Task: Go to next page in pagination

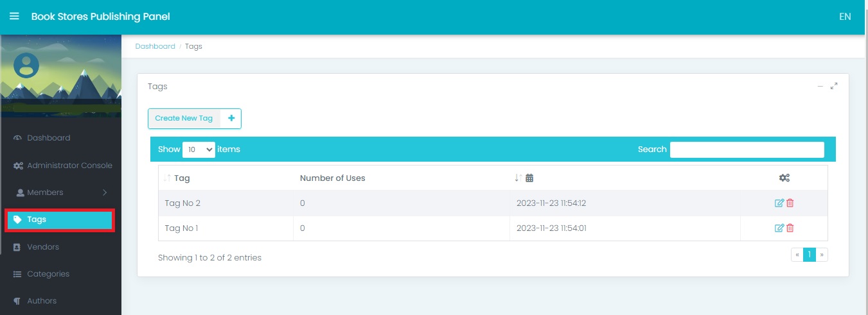Action: 822,255
